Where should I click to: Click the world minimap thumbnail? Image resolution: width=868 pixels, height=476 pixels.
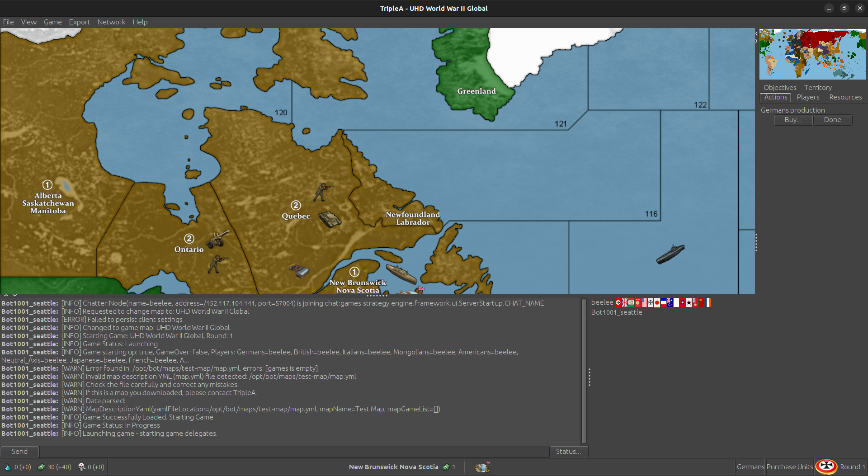pyautogui.click(x=812, y=54)
